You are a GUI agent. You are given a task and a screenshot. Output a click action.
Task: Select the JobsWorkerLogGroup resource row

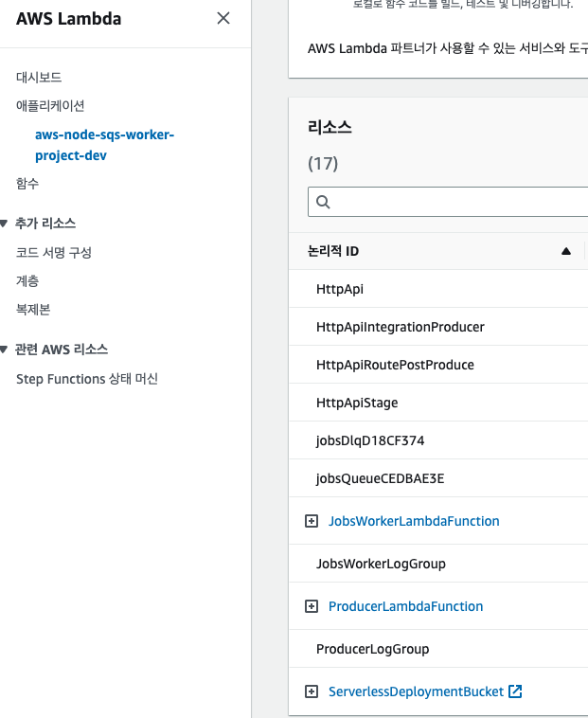(438, 564)
